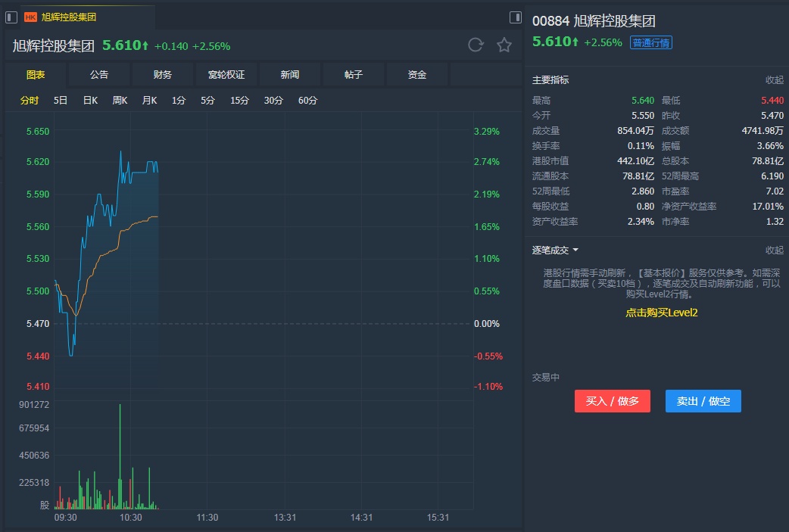Viewport: 789px width, 532px height.
Task: Toggle the right panel layout icon
Action: (515, 17)
